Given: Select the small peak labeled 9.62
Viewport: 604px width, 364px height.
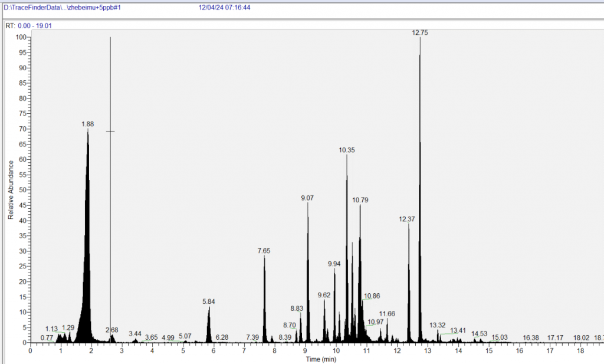Looking at the screenshot, I should 324,295.
